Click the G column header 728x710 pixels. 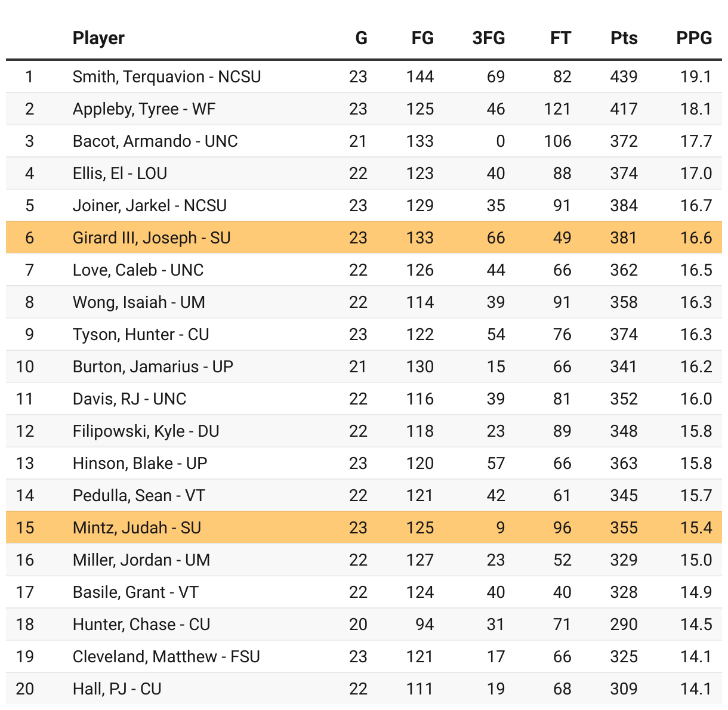[361, 38]
